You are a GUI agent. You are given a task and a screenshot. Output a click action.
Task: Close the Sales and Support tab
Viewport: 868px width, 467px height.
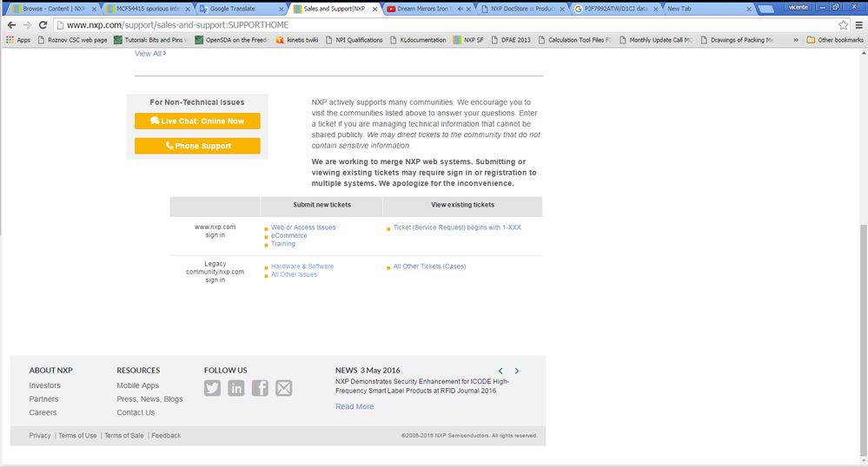pyautogui.click(x=374, y=9)
